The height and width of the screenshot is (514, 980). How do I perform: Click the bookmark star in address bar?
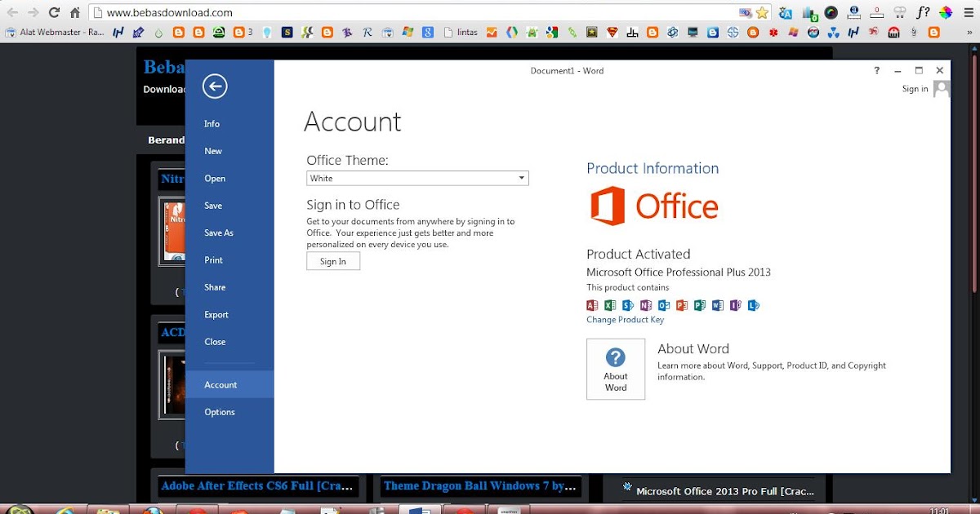pos(762,12)
